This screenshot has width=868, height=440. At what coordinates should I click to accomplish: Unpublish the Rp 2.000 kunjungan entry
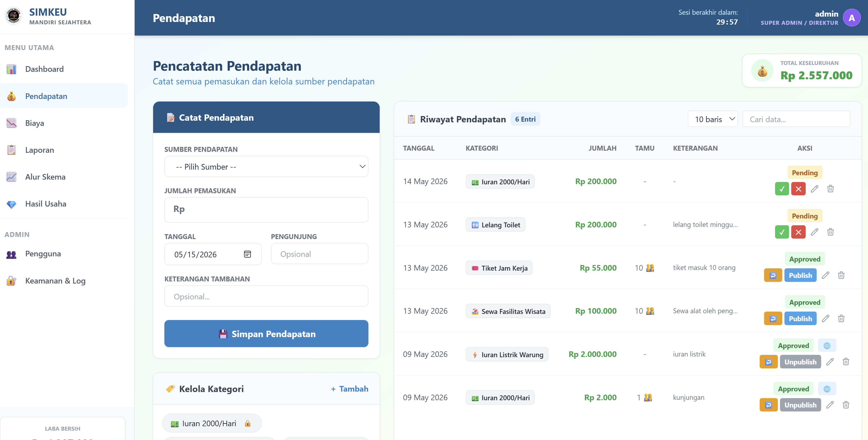800,405
